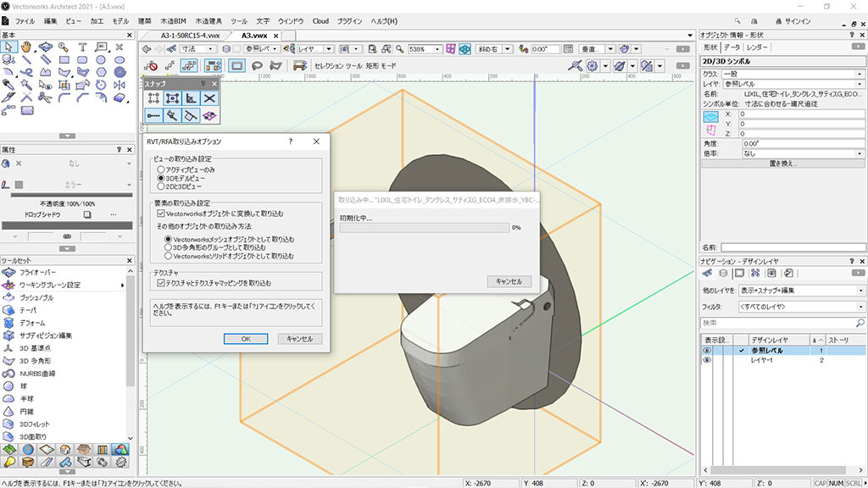This screenshot has width=868, height=488.
Task: Uncheck テクスチャとテクスチャマッピングを取り込む checkbox
Action: [160, 282]
